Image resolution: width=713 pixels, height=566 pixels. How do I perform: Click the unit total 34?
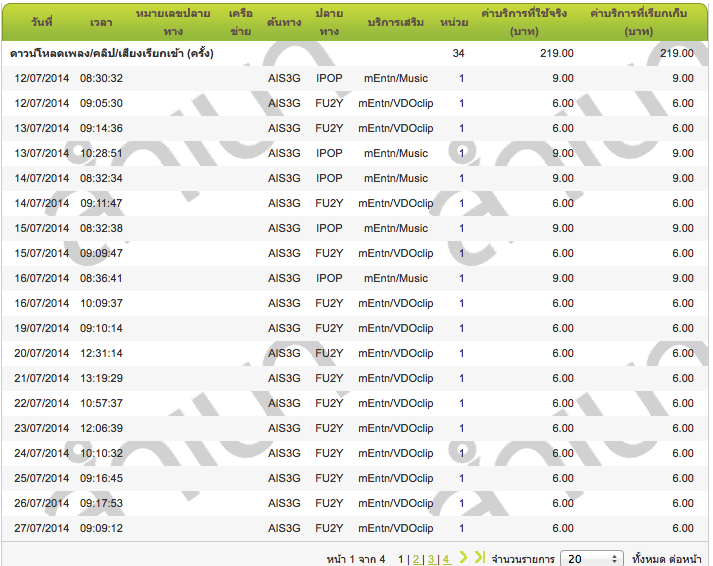point(458,53)
